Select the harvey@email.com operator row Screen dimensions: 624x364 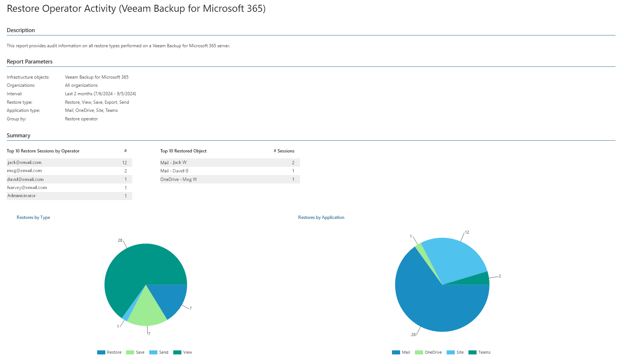tap(69, 188)
